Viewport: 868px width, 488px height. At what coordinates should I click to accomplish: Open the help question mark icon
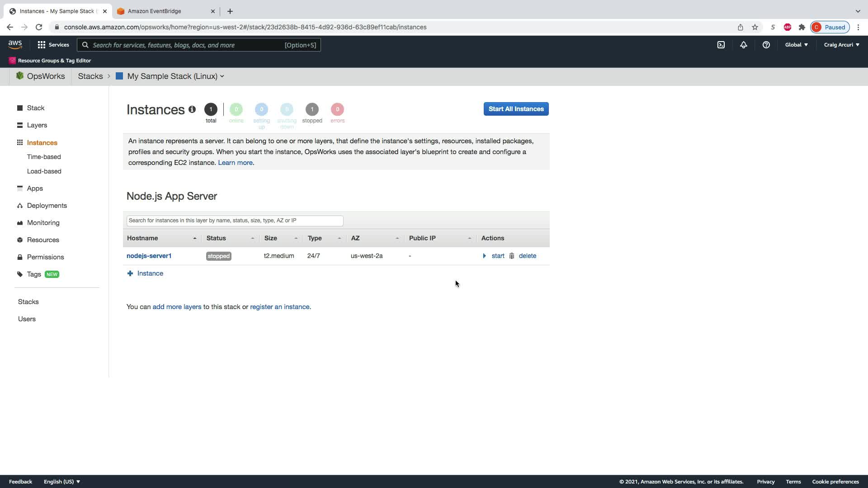(766, 45)
